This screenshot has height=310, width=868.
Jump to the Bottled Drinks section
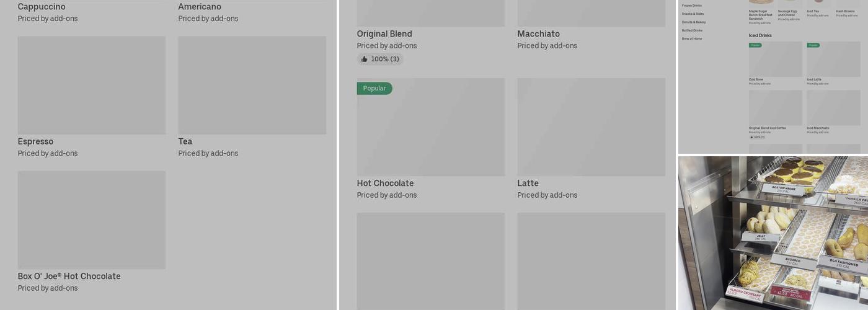pyautogui.click(x=692, y=30)
